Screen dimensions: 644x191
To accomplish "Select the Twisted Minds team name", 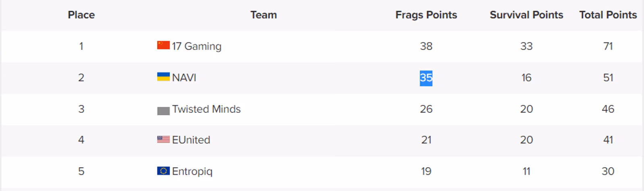I will [206, 109].
